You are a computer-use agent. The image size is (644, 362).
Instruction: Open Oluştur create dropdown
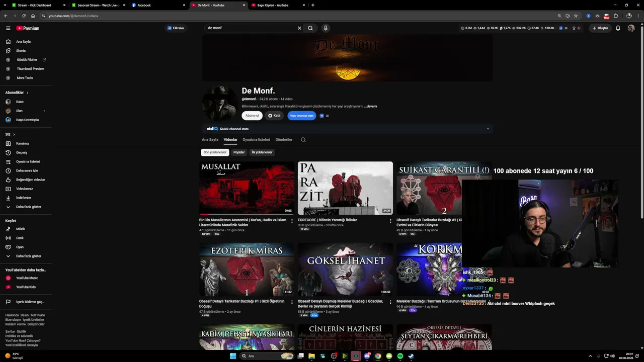click(600, 28)
